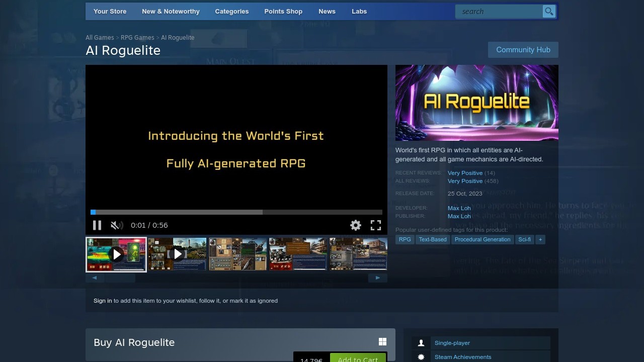
Task: Open New & Noteworthy menu
Action: point(171,11)
